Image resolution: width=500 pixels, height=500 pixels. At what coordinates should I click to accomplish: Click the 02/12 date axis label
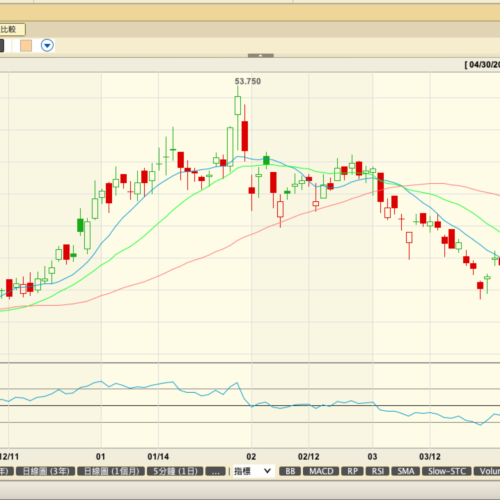pos(308,457)
